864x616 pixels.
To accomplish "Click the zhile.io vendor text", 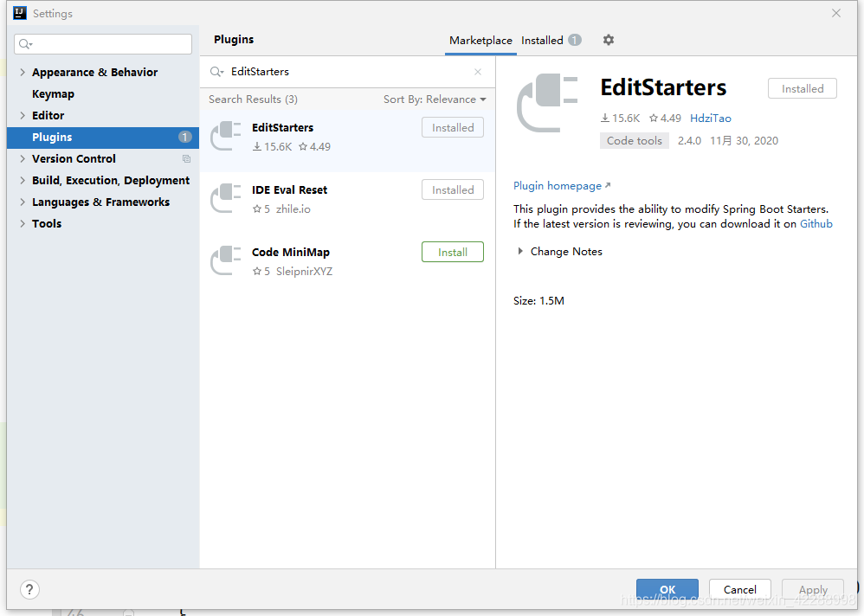I will [293, 209].
